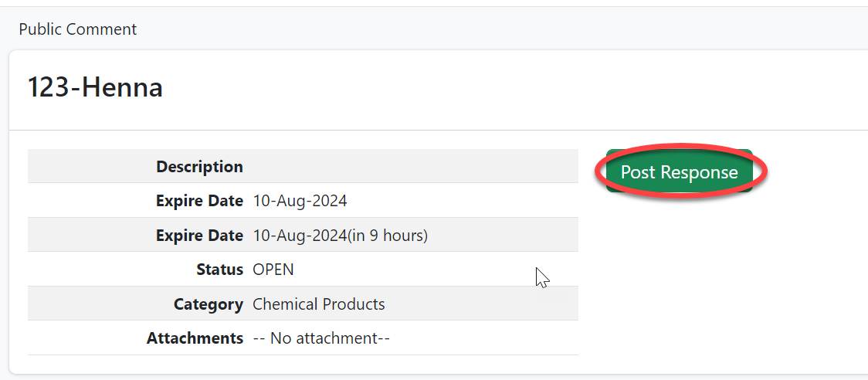
Task: Click the divider line beneath the 123-Henna title
Action: (x=432, y=130)
